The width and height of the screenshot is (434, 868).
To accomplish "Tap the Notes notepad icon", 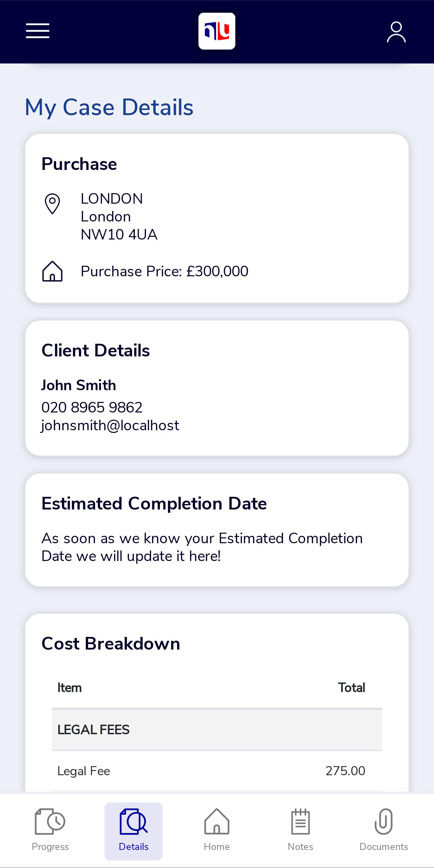I will [300, 822].
